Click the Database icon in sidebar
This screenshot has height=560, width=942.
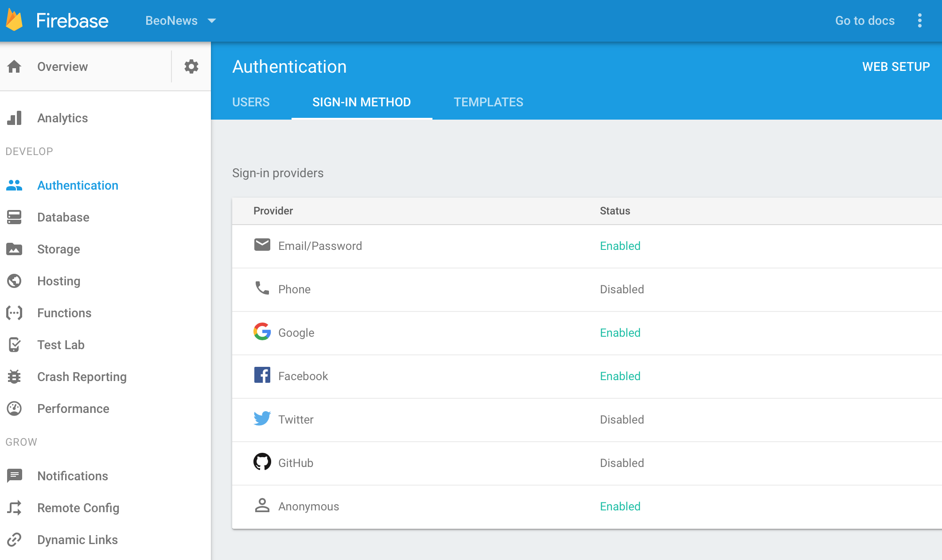click(14, 217)
